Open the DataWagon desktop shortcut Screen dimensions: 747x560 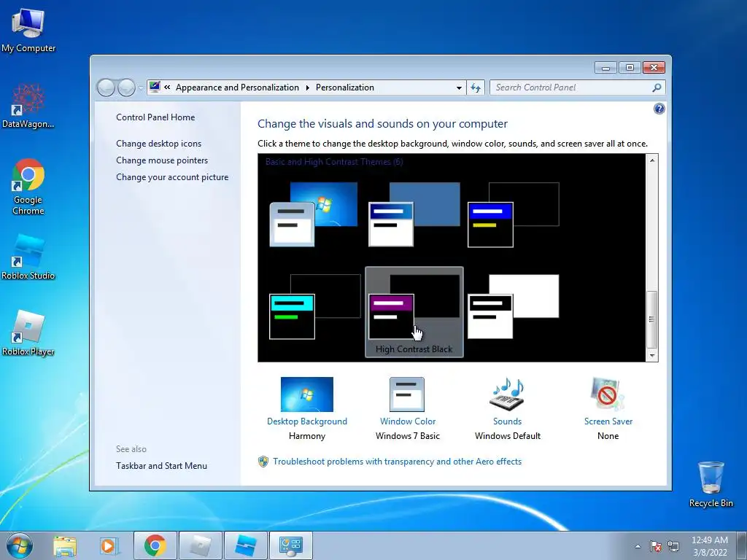28,106
